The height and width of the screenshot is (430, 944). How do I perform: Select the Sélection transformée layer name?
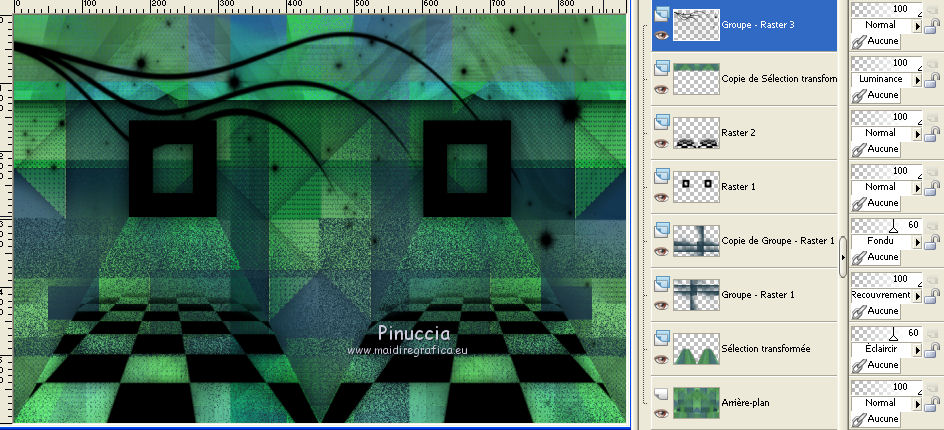766,349
